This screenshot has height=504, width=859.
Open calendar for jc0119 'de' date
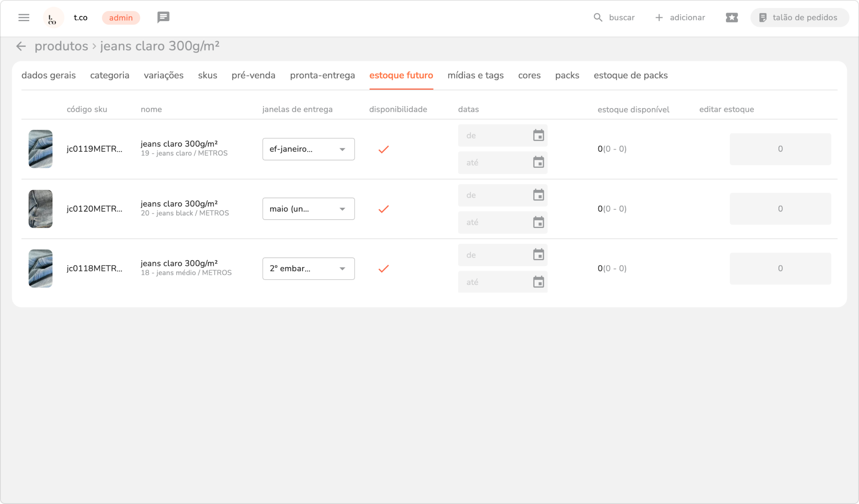click(x=538, y=135)
